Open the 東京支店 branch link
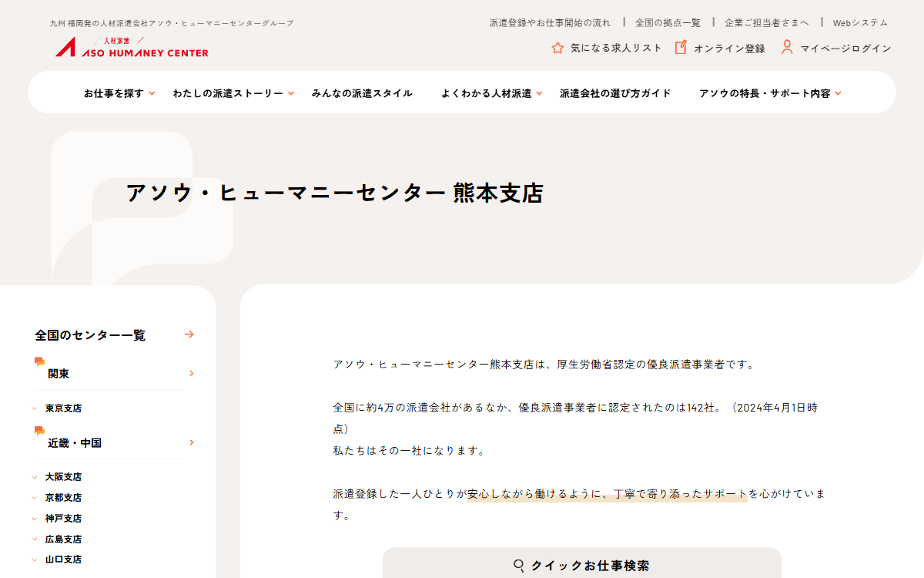Image resolution: width=924 pixels, height=578 pixels. pyautogui.click(x=63, y=408)
